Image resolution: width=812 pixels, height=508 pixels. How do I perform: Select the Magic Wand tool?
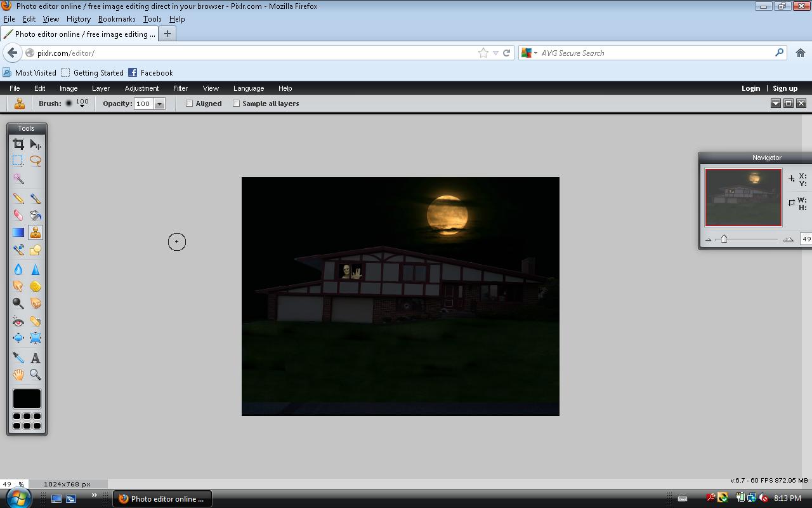18,179
